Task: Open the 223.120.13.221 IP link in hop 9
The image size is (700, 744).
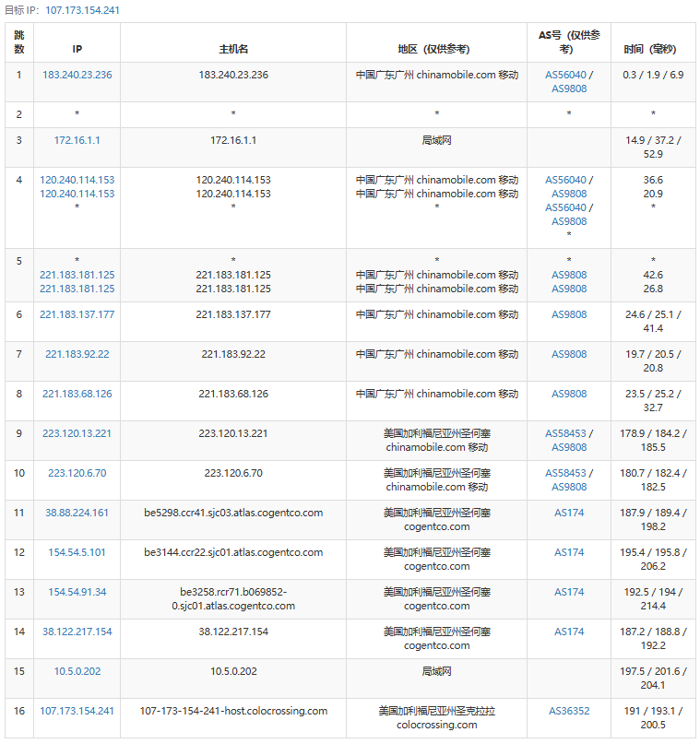Action: coord(77,433)
